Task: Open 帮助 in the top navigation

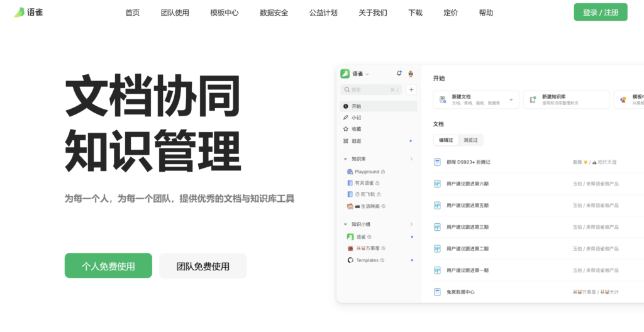Action: tap(486, 13)
